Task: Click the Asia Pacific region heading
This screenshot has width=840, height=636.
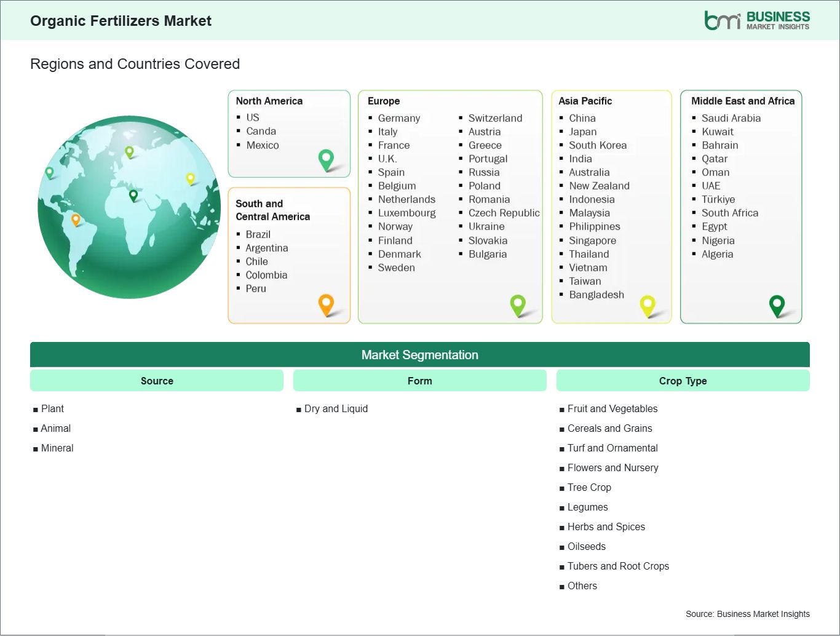Action: [585, 101]
